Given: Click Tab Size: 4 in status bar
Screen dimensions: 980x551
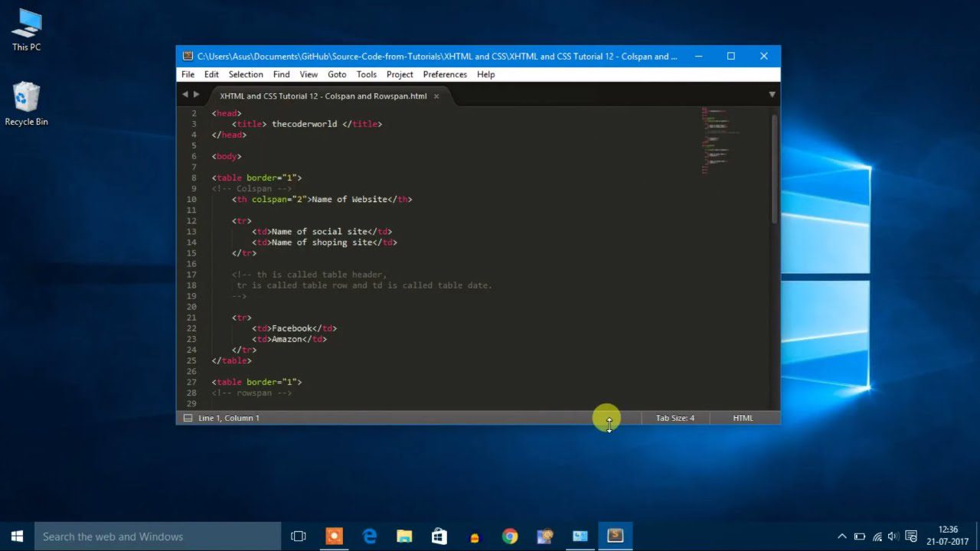Looking at the screenshot, I should (x=675, y=418).
